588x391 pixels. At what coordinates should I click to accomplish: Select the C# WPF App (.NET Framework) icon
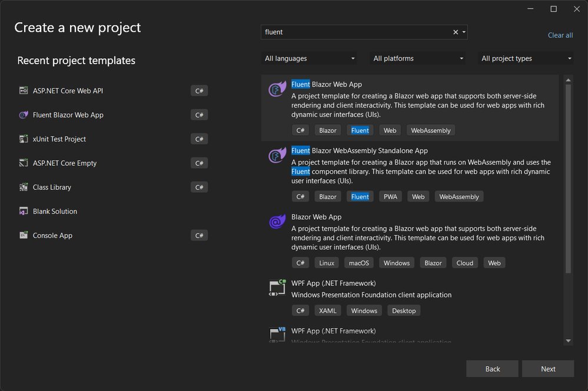[277, 288]
